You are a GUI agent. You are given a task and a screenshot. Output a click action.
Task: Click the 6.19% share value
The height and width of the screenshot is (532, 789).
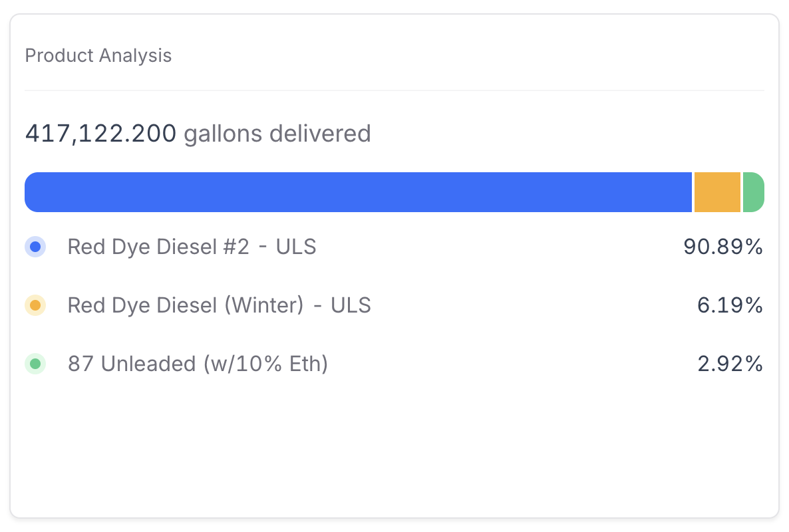729,306
